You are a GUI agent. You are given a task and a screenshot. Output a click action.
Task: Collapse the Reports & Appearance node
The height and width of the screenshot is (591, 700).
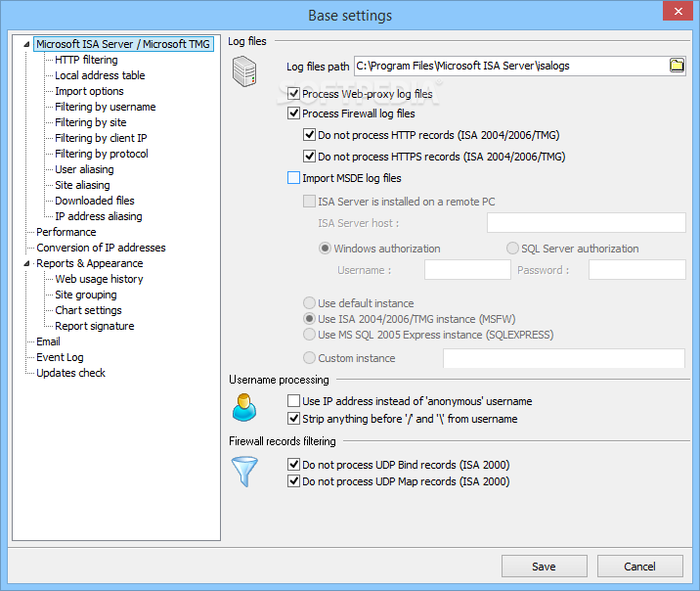(26, 263)
